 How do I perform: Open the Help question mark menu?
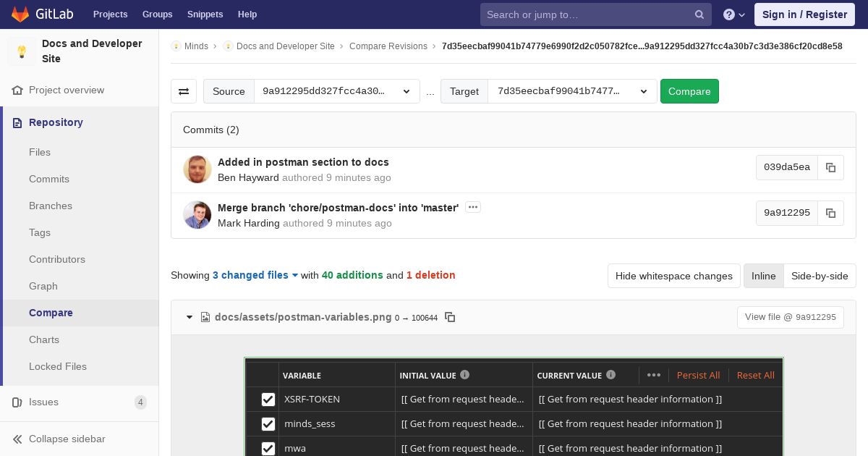(x=734, y=14)
